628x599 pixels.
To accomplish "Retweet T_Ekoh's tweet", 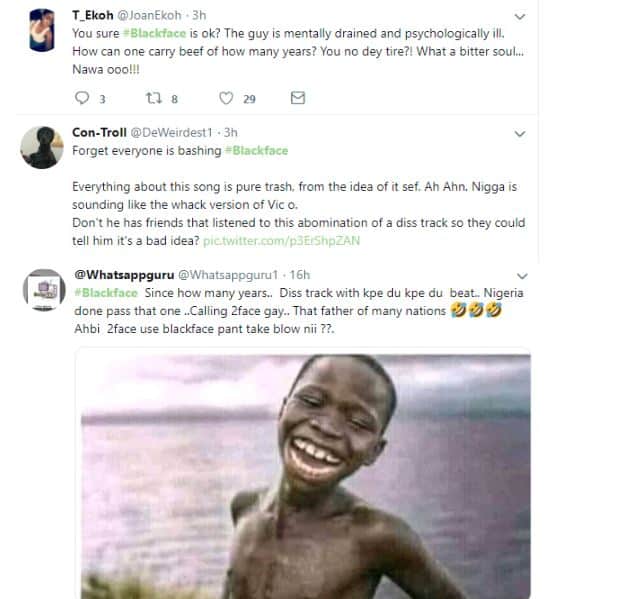I will pos(154,98).
